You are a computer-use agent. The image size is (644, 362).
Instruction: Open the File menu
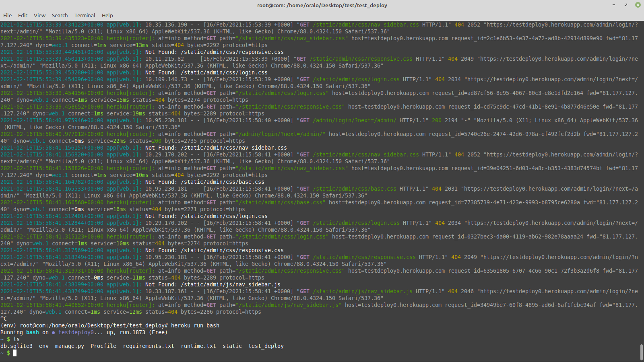click(8, 15)
